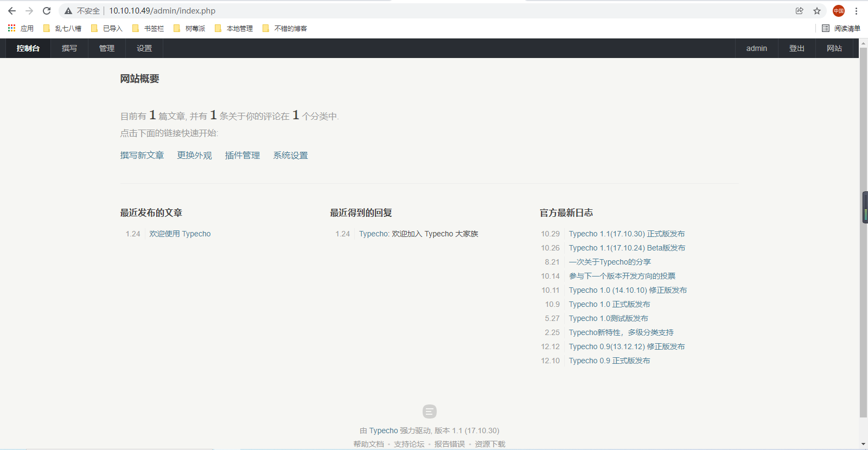The width and height of the screenshot is (868, 450).
Task: Open the 乱七八糟 bookmark folder
Action: pyautogui.click(x=62, y=28)
